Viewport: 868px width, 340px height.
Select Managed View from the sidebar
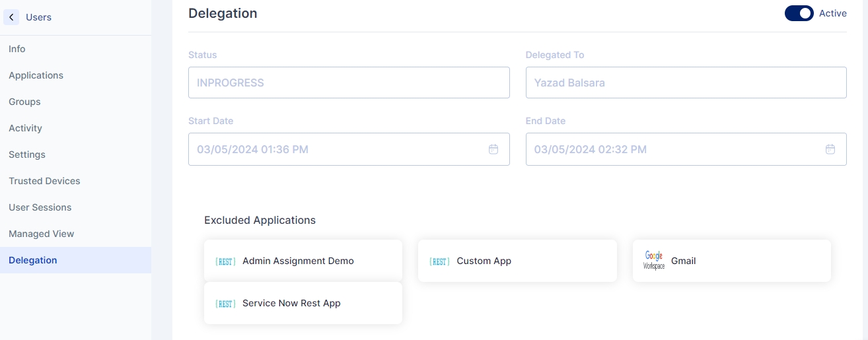tap(41, 234)
